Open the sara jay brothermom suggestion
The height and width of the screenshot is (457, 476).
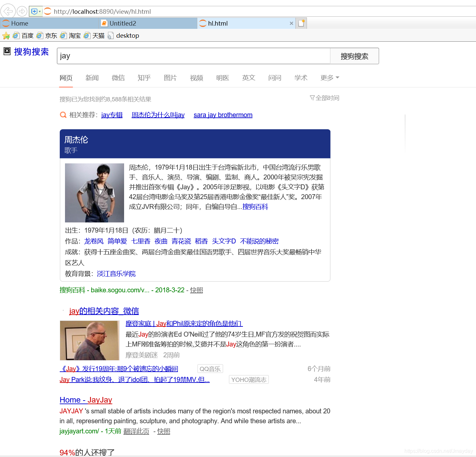[223, 115]
